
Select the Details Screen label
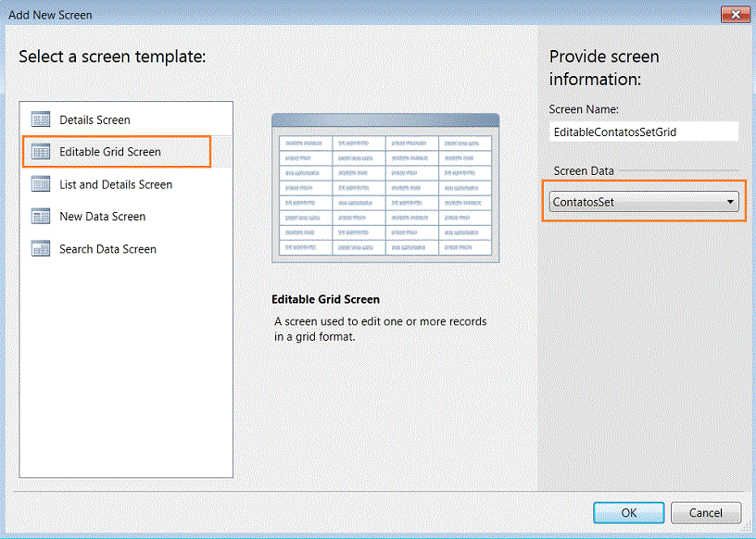pos(95,120)
